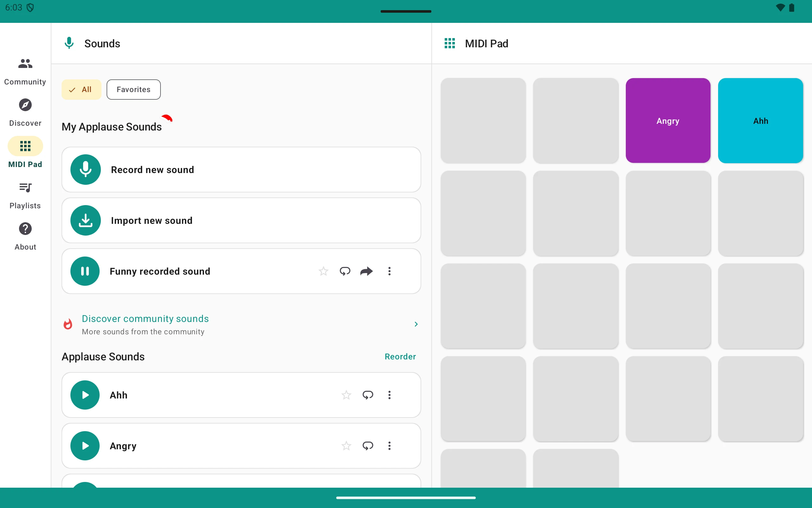Click the Sounds microphone header icon
812x508 pixels.
tap(69, 43)
